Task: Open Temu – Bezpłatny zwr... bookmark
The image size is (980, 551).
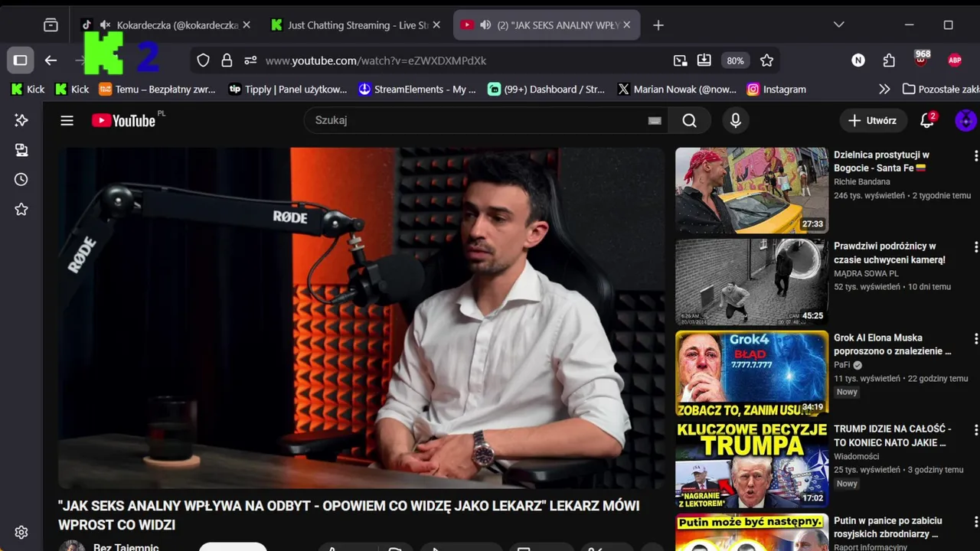Action: click(158, 90)
